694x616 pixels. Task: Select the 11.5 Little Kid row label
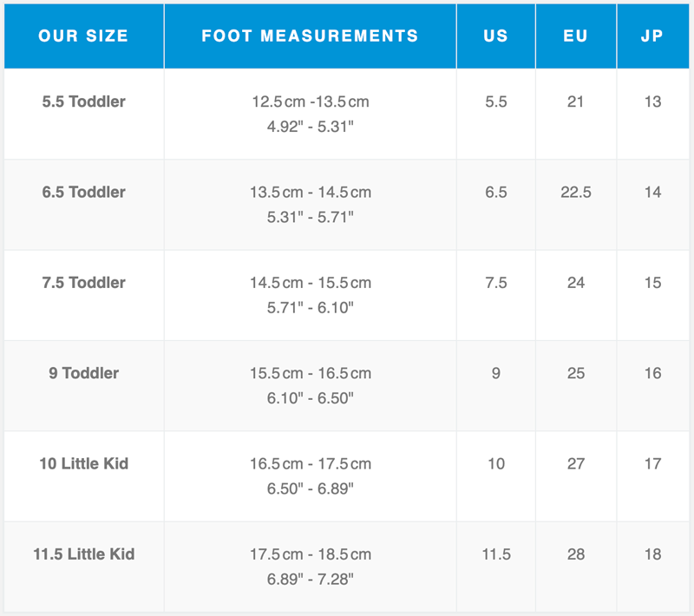[83, 554]
